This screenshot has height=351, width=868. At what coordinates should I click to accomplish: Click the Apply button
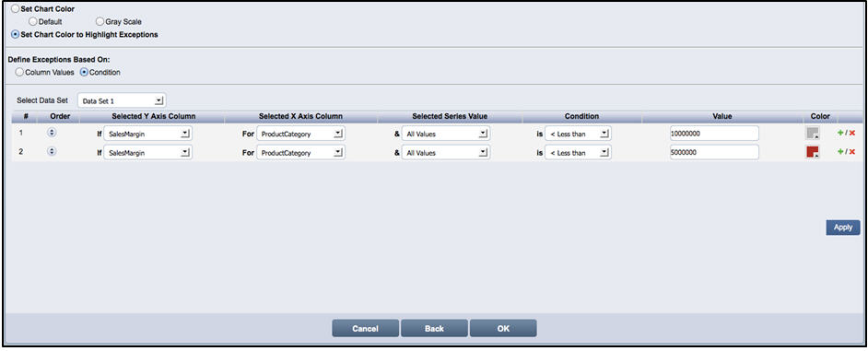(843, 228)
